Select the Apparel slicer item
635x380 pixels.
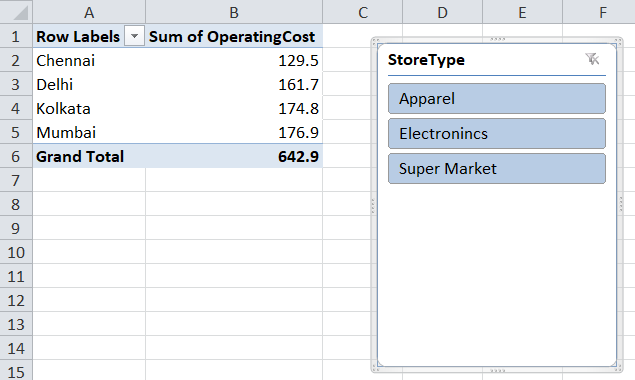coord(496,98)
